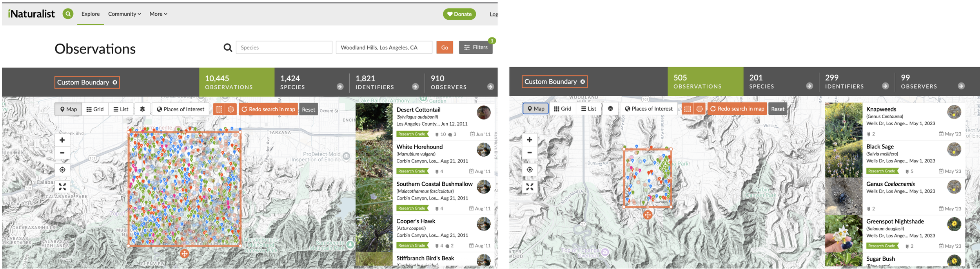Click observer avatar on Desert Cottontail row

point(483,113)
